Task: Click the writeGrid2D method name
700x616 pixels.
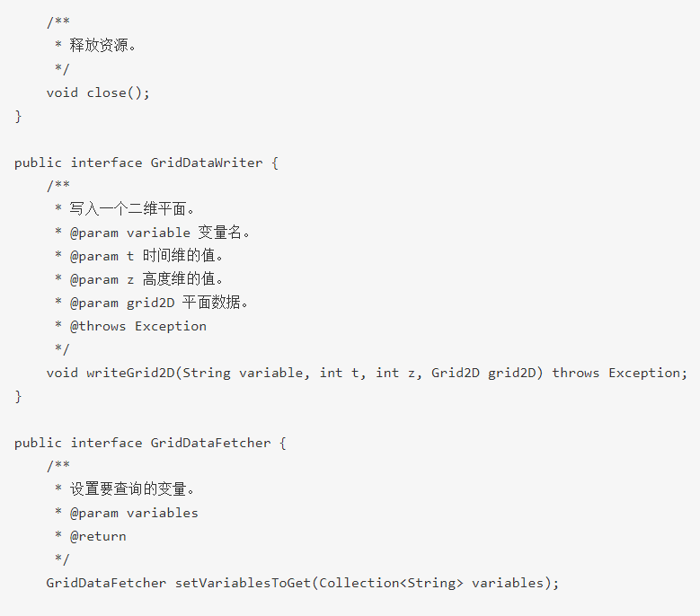Action: click(130, 373)
